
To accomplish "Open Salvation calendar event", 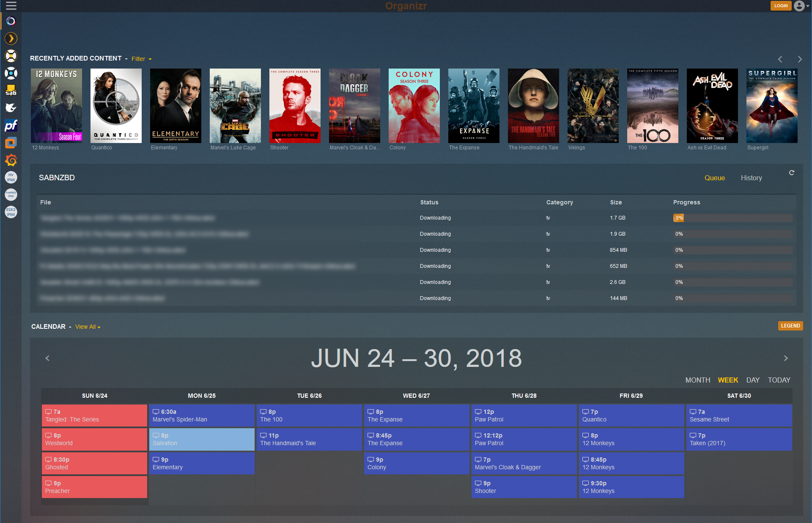I will [x=202, y=439].
